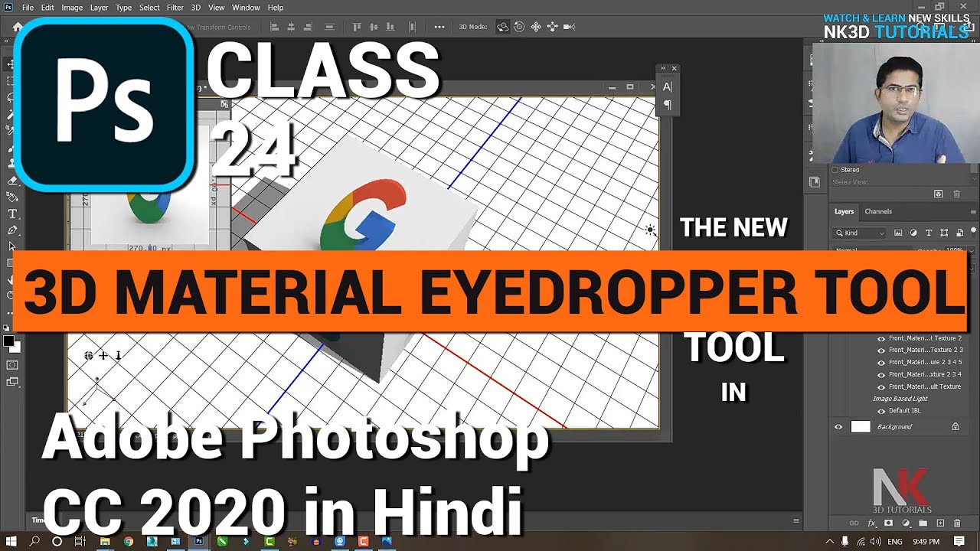
Task: Click the foreground color swatch
Action: coord(8,341)
